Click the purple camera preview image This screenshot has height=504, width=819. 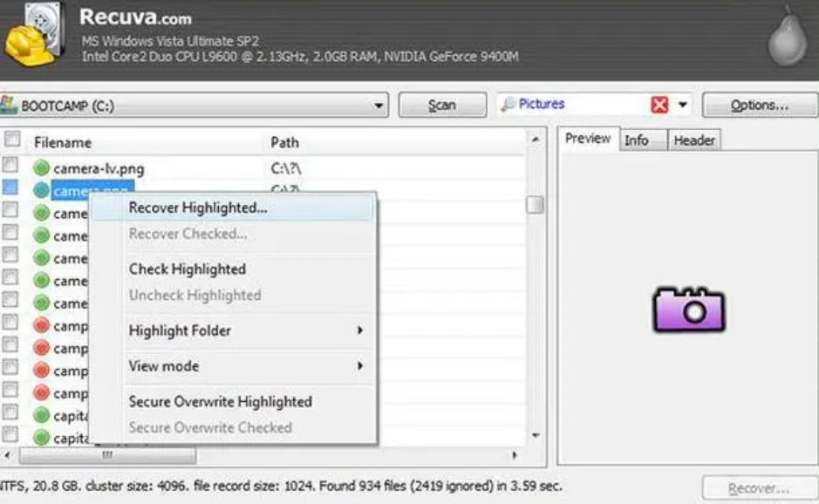pos(689,310)
